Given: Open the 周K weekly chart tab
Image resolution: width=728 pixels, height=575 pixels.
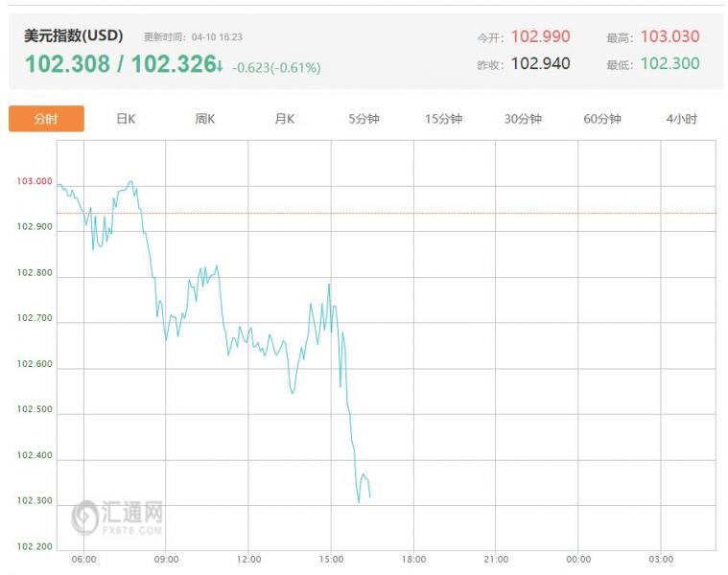Looking at the screenshot, I should tap(205, 119).
